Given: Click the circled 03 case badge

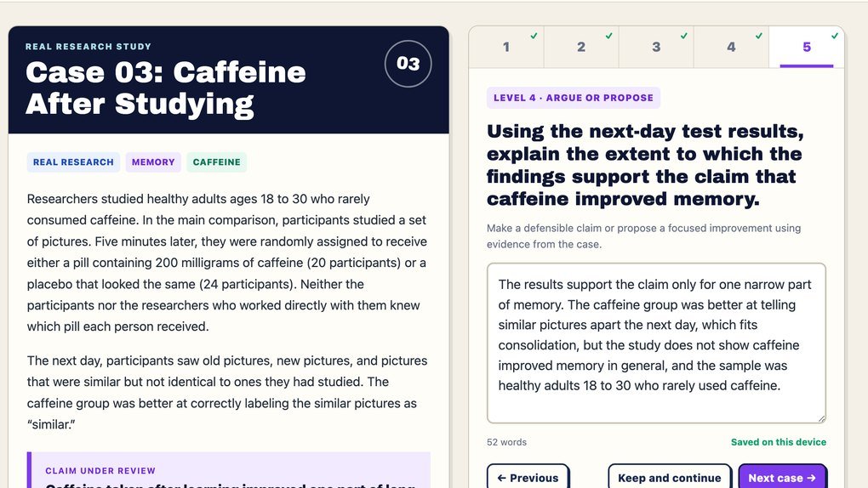Looking at the screenshot, I should (x=408, y=64).
